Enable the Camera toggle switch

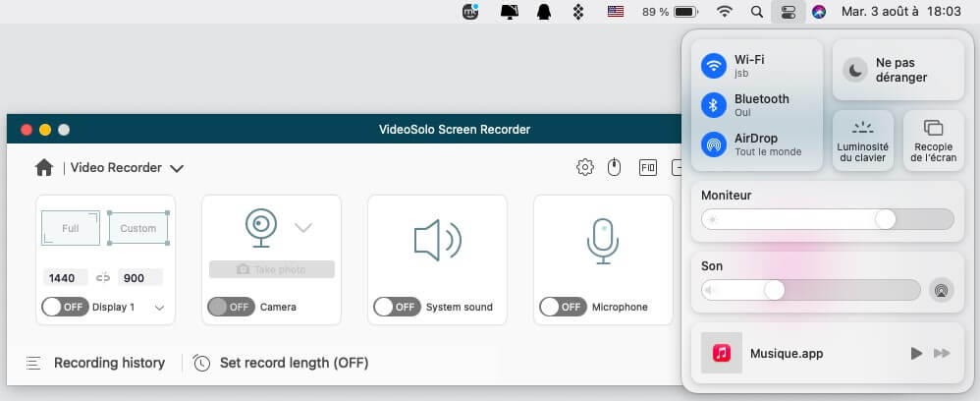coord(231,307)
